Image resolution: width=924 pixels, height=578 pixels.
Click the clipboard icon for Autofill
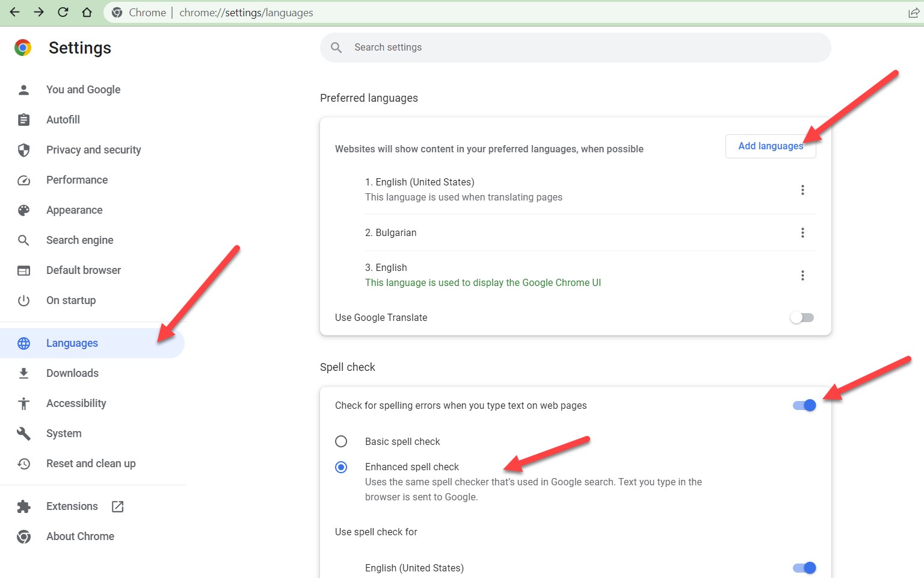[23, 120]
